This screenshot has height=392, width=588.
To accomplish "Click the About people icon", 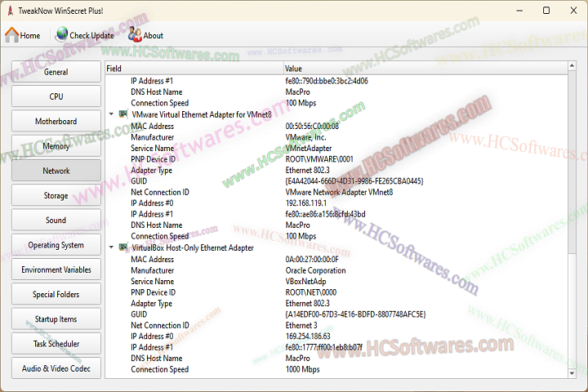I will [135, 34].
